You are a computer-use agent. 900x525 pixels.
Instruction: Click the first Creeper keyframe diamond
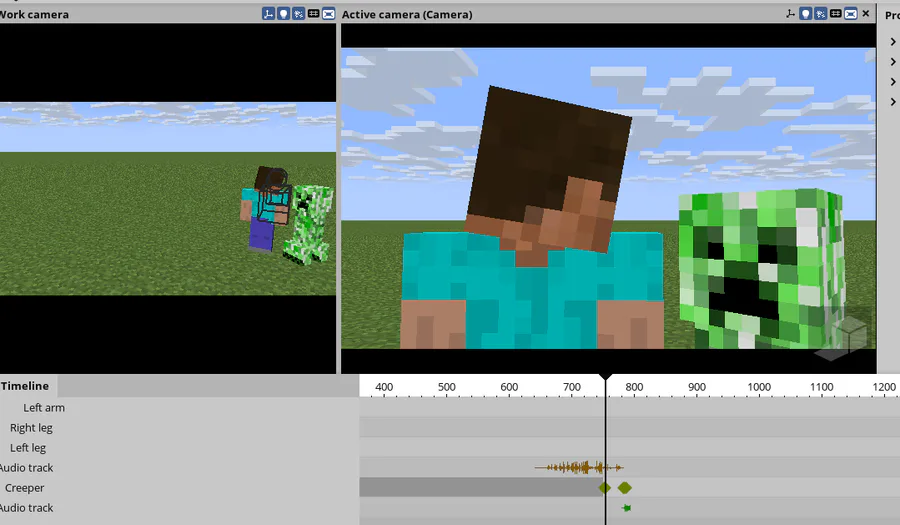click(x=604, y=488)
